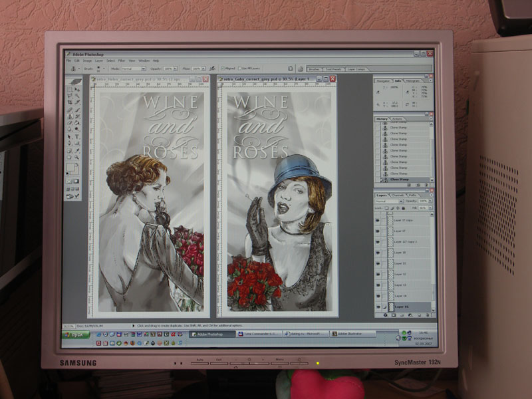Select the Brush tool
This screenshot has height=399, width=532.
[x=77, y=110]
